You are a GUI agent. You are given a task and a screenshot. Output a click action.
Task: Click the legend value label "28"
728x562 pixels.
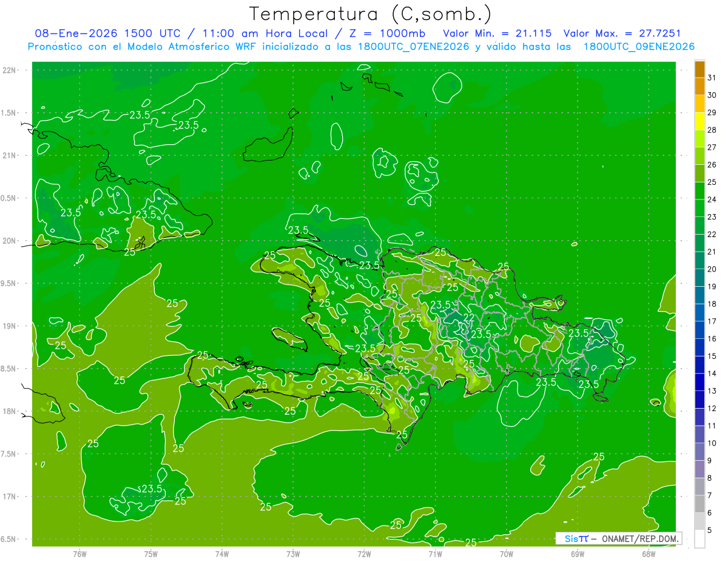[x=712, y=130]
